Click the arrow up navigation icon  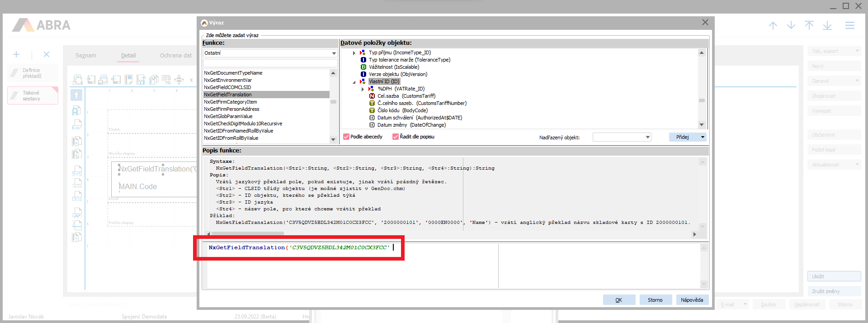pyautogui.click(x=773, y=25)
